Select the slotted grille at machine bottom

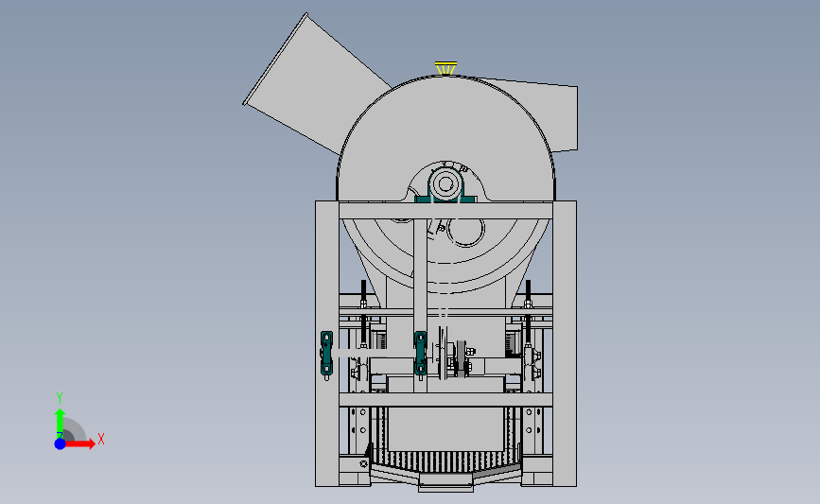click(445, 461)
